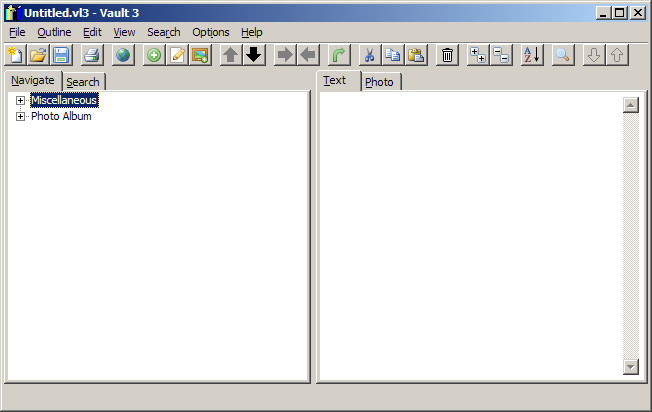This screenshot has width=652, height=412.
Task: Click the pencil Edit item icon
Action: click(x=177, y=55)
